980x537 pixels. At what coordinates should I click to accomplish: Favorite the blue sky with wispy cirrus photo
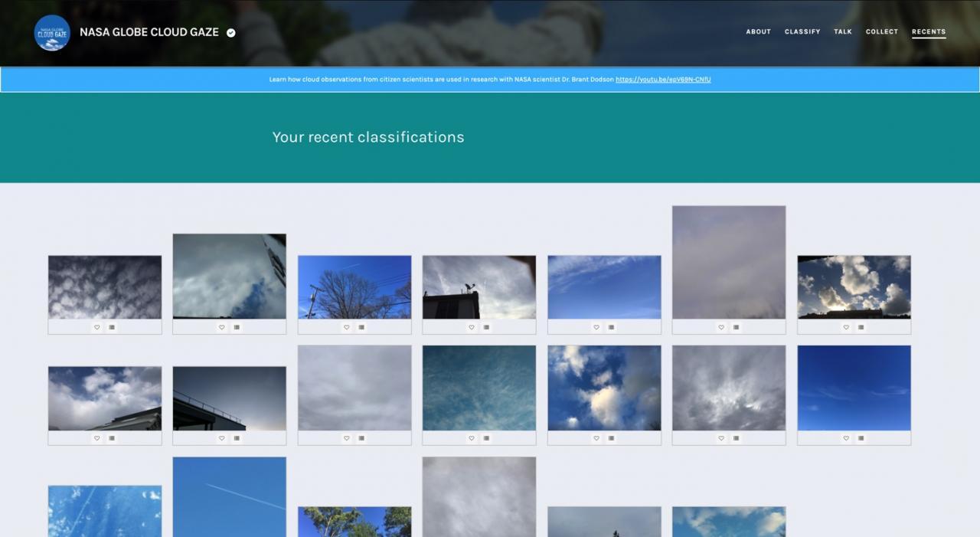click(596, 327)
